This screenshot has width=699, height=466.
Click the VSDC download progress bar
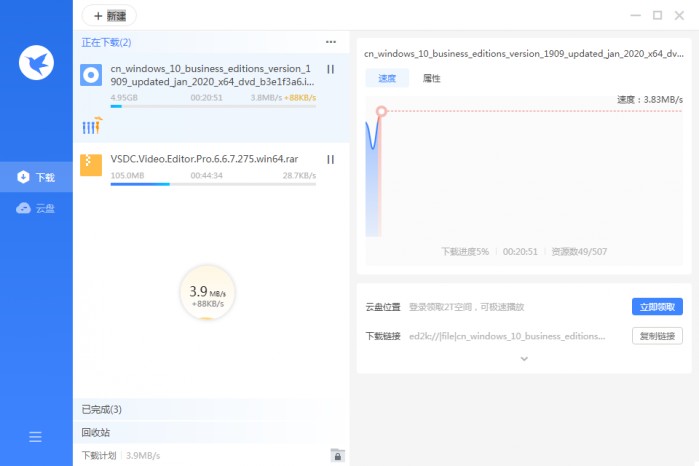tap(213, 184)
